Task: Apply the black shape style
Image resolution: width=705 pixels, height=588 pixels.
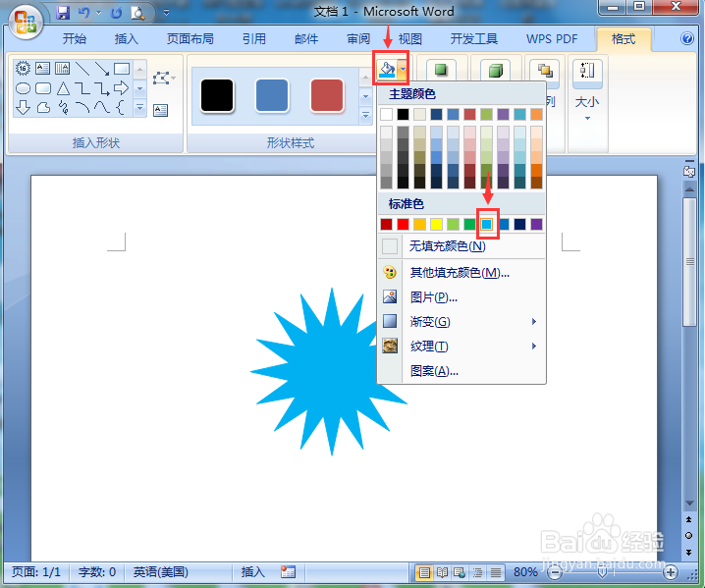Action: click(217, 95)
